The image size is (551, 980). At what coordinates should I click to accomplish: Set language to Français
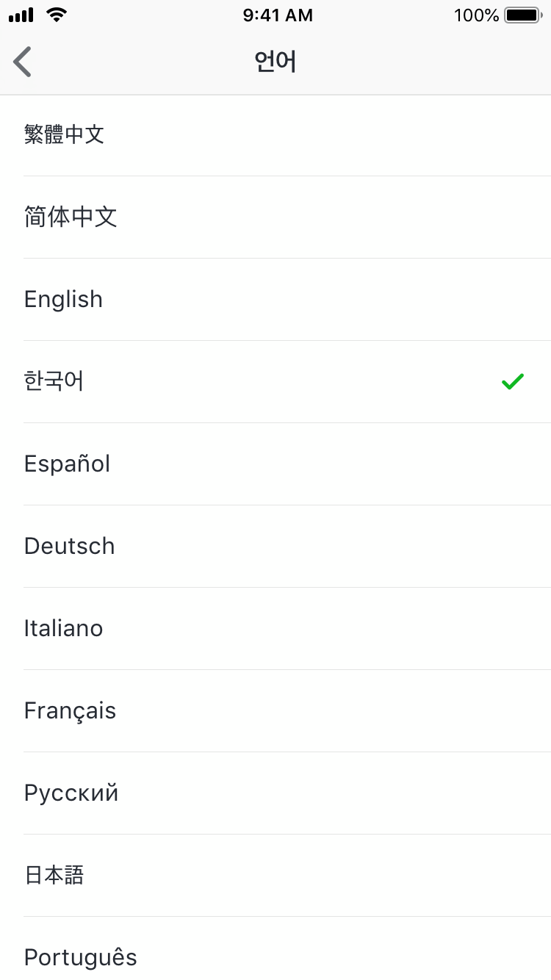pos(71,710)
